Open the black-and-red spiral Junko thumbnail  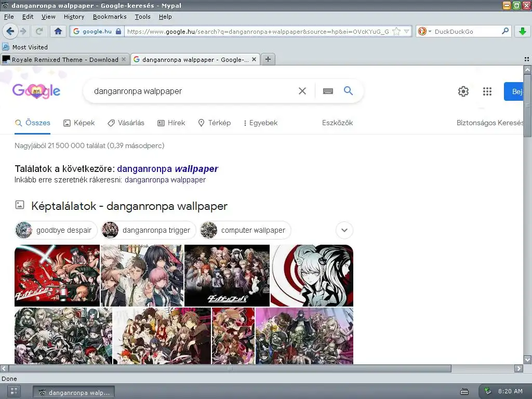(312, 275)
